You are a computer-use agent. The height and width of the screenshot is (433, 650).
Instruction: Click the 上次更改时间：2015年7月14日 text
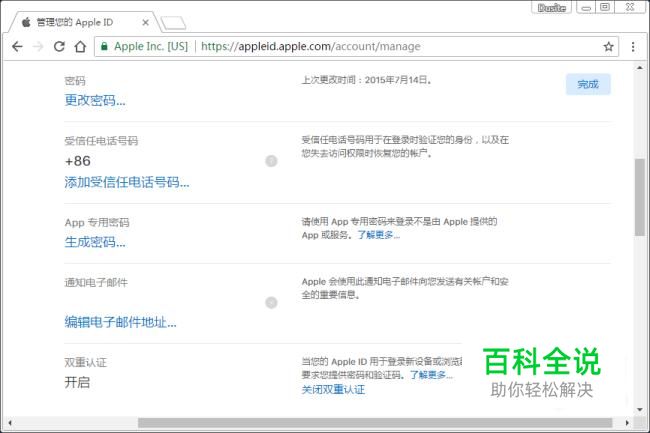pos(366,80)
